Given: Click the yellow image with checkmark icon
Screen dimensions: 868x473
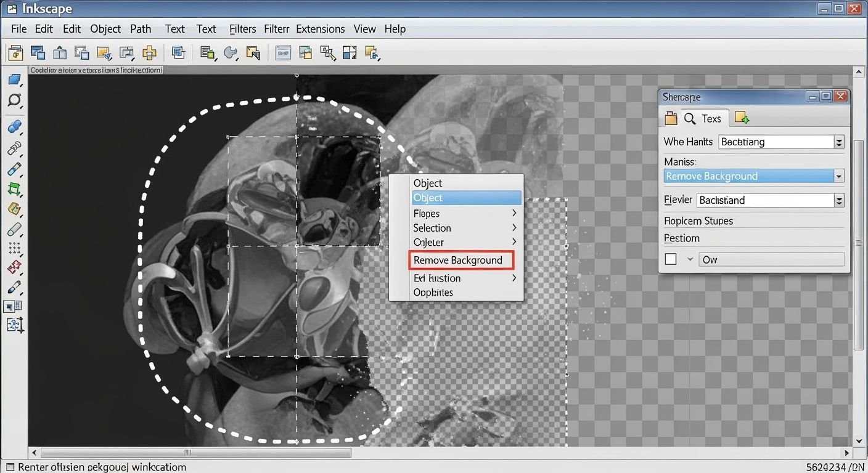Looking at the screenshot, I should point(104,53).
